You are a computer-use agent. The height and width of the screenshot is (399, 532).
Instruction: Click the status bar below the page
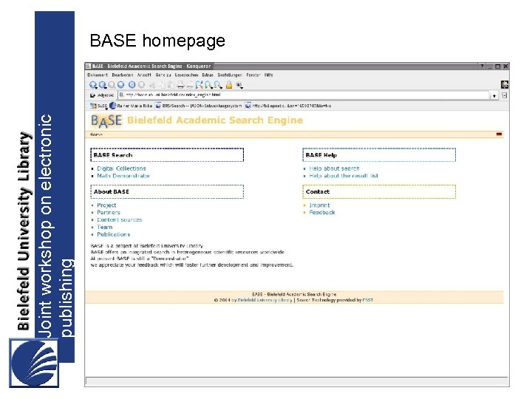tap(297, 381)
